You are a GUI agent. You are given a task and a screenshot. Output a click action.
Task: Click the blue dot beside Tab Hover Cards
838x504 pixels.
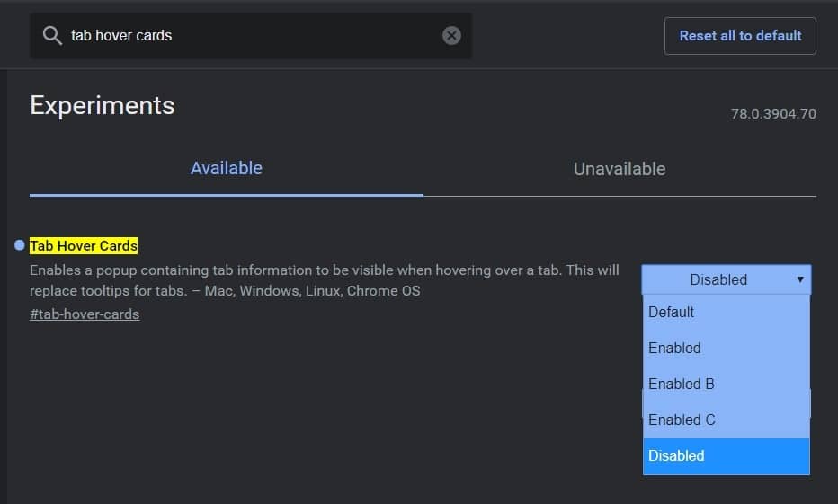pos(20,245)
